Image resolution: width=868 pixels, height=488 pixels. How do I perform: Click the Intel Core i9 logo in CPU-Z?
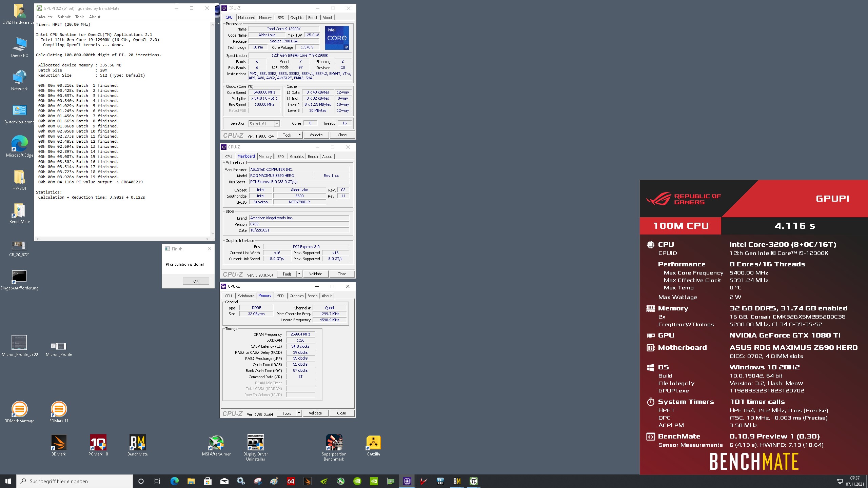(337, 38)
